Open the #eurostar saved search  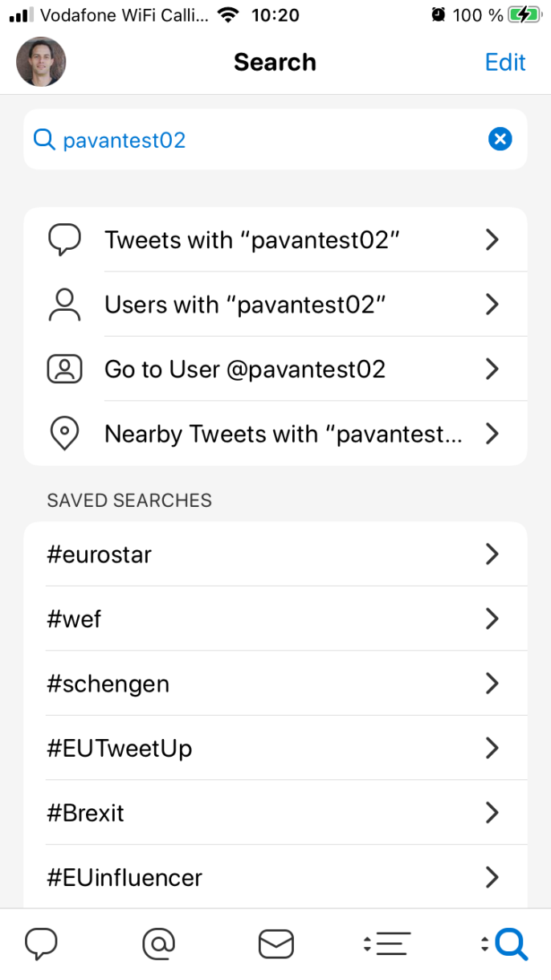tap(275, 554)
